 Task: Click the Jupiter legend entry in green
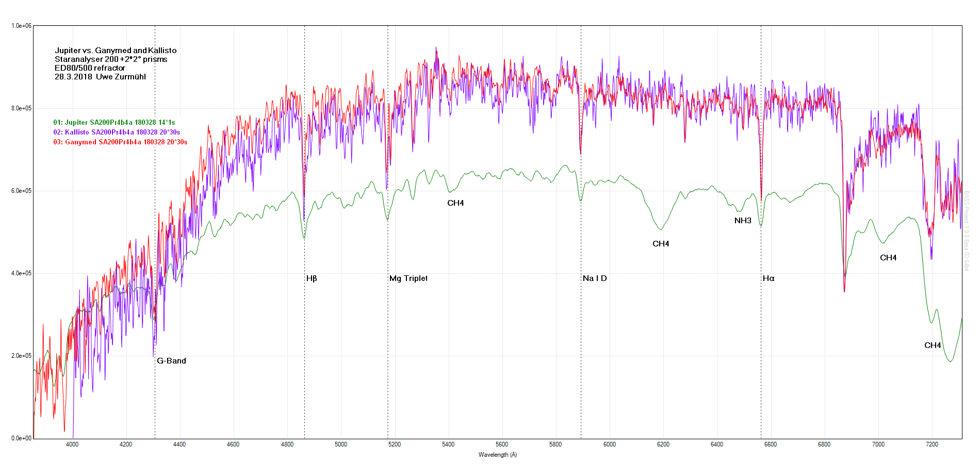[114, 123]
